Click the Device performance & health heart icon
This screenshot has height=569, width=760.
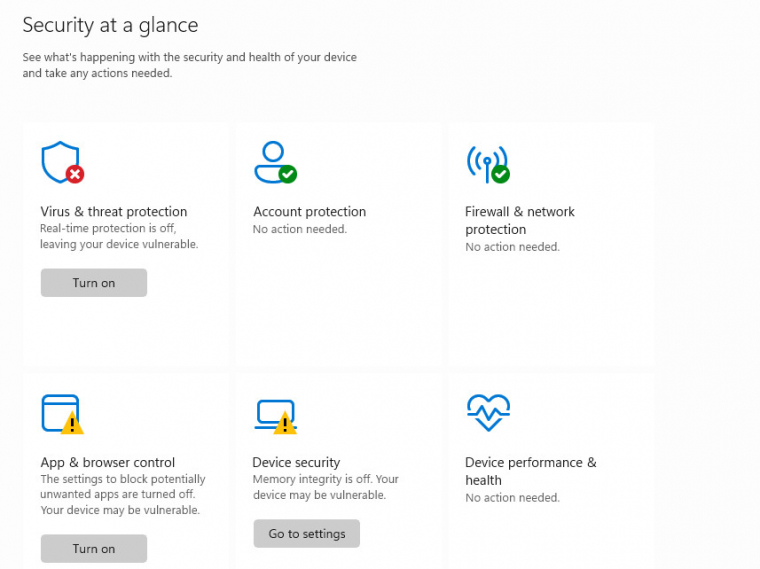point(487,412)
